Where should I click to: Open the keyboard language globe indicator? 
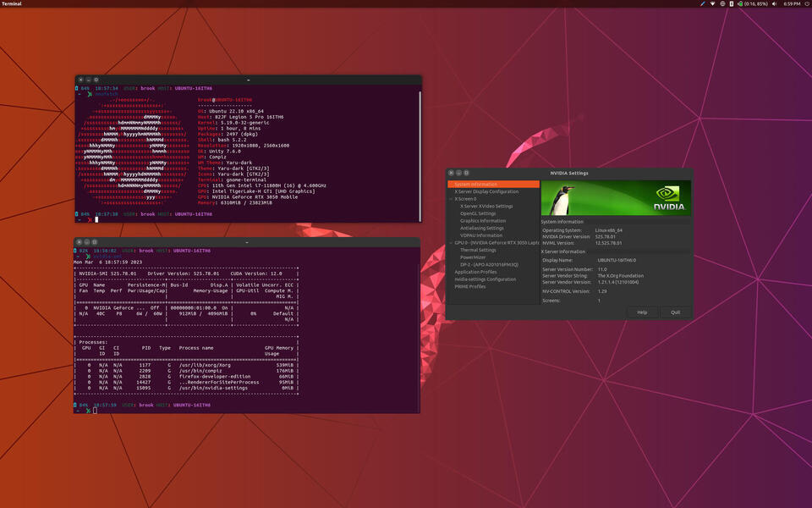pos(722,3)
